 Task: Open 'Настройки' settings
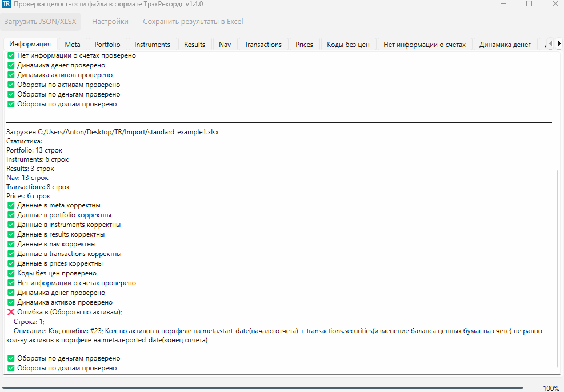pyautogui.click(x=110, y=22)
